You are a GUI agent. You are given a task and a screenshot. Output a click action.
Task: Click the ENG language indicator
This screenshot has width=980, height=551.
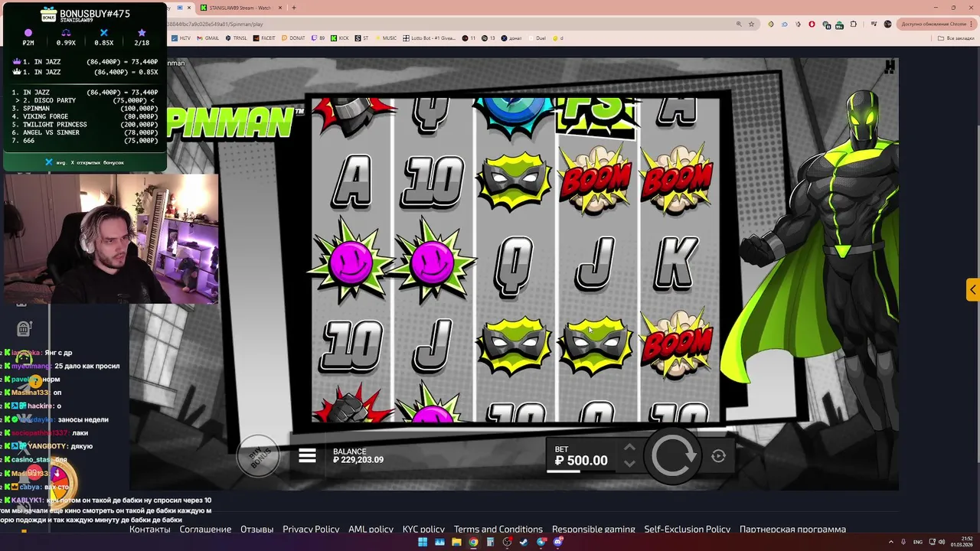coord(918,542)
